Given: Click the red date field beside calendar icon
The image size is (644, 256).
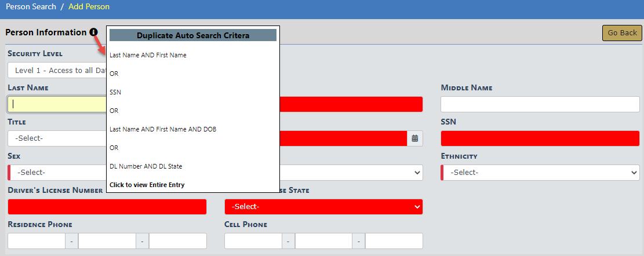Looking at the screenshot, I should [343, 138].
